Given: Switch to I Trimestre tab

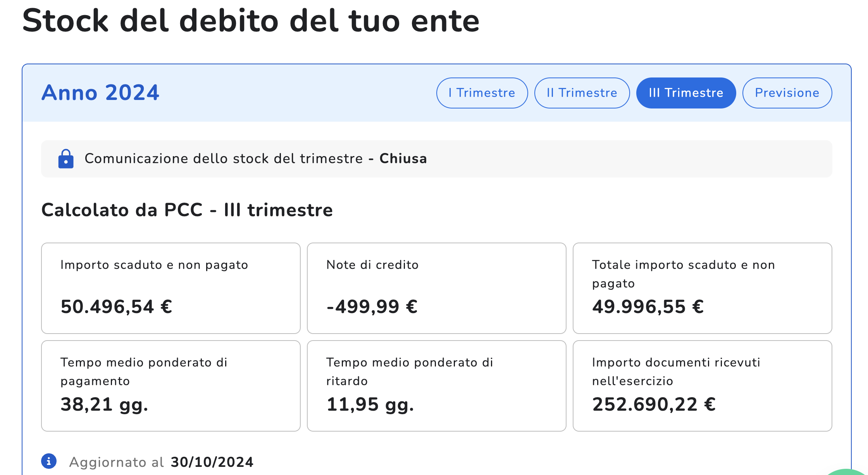Looking at the screenshot, I should 482,93.
